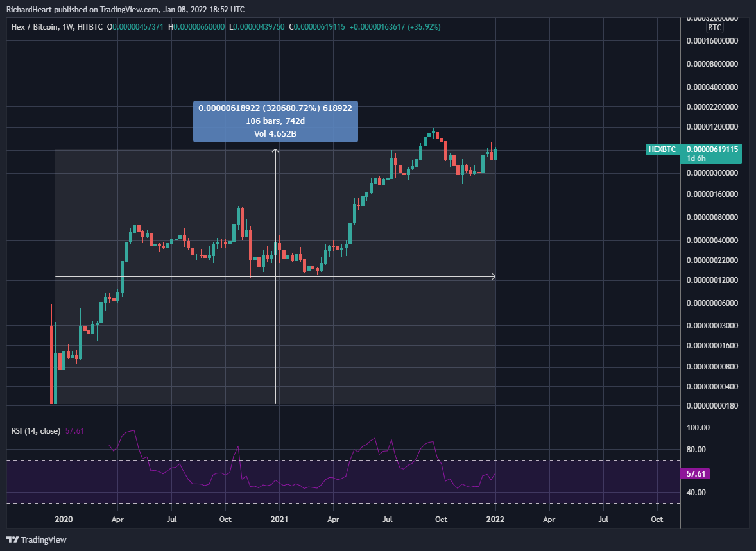Click the BTC currency button atop price axis
The height and width of the screenshot is (551, 756).
714,28
